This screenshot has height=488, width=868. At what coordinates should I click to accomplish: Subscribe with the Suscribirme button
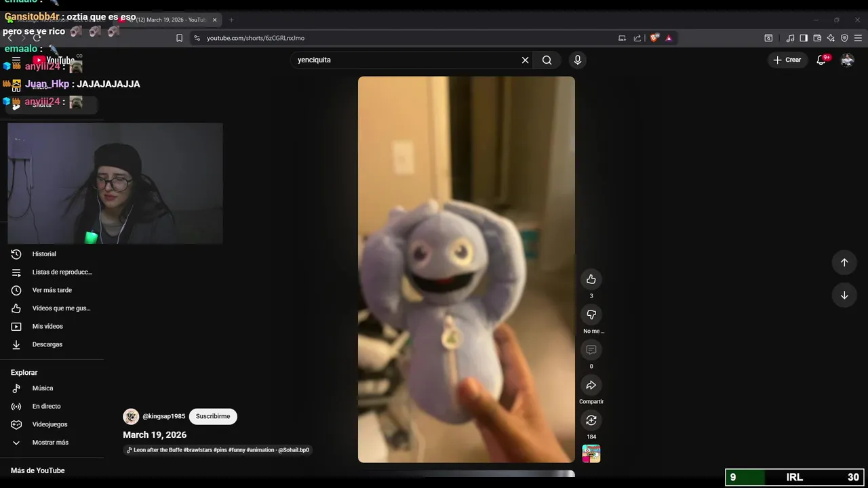[213, 416]
